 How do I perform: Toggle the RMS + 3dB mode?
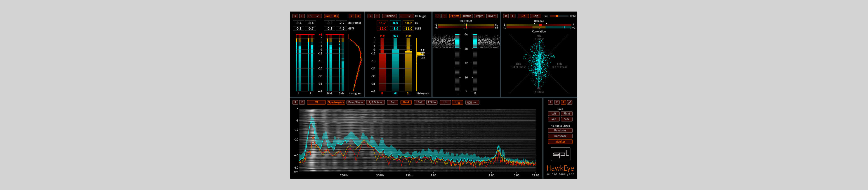click(331, 16)
